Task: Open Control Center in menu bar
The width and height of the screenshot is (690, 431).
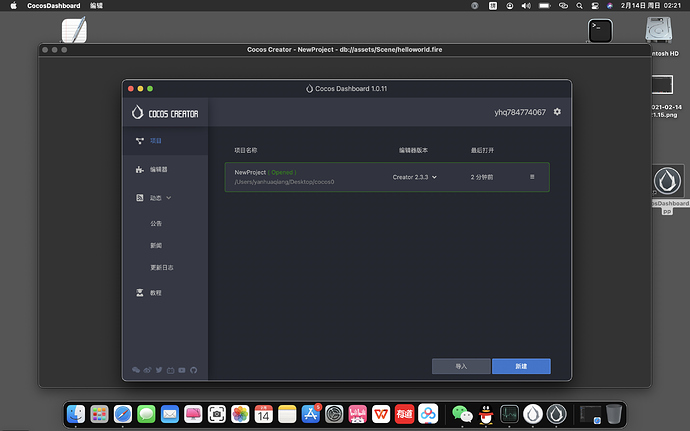Action: (595, 6)
